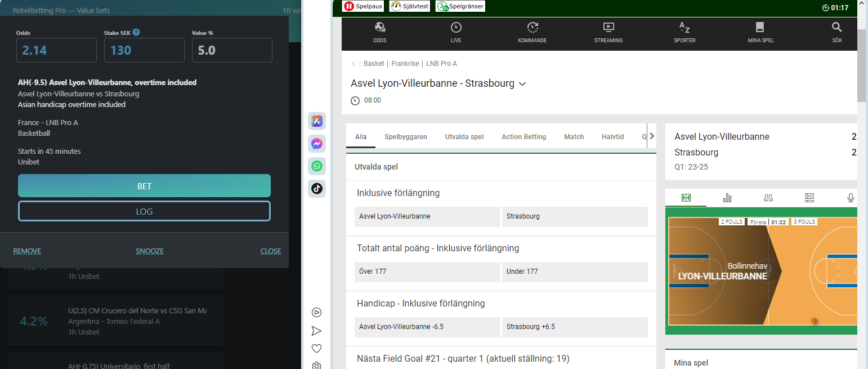This screenshot has width=868, height=369.
Task: Select the Under 177 bet
Action: coord(575,272)
